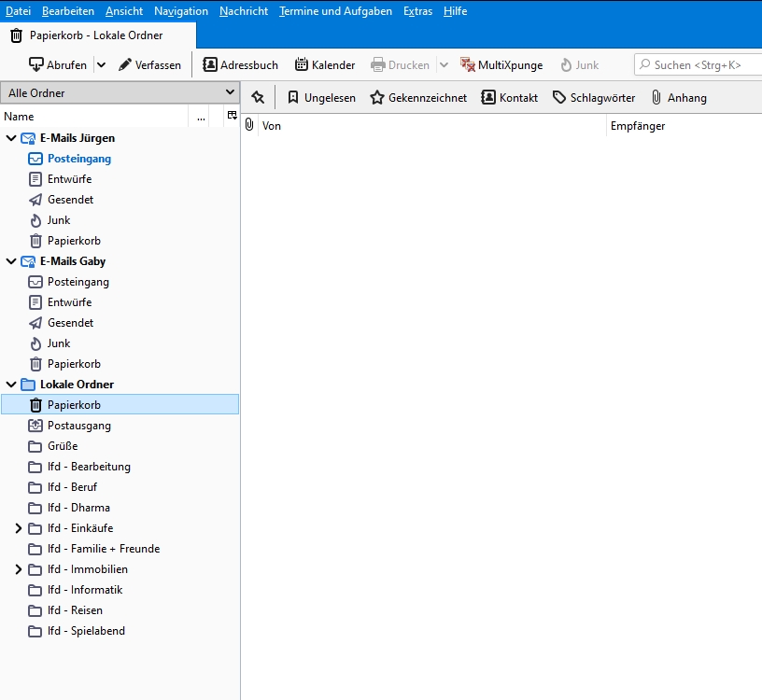Open the lfd - Reisen folder
762x700 pixels.
[120, 610]
